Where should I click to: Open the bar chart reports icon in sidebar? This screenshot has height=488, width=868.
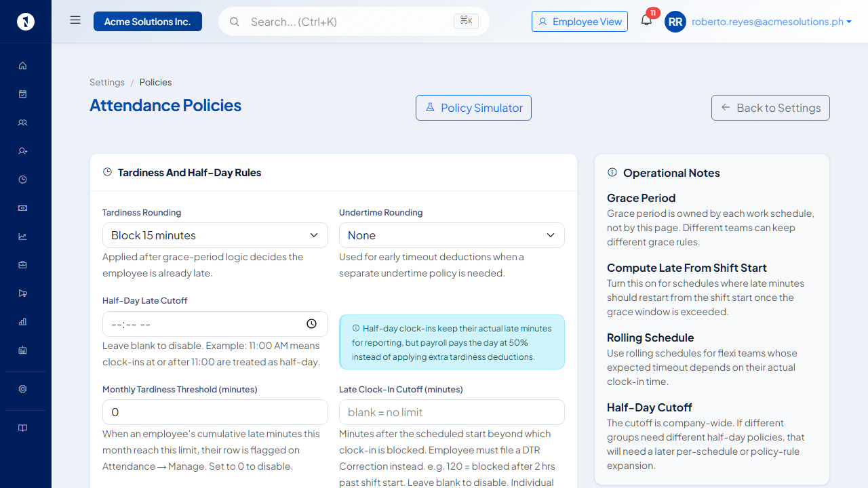point(23,322)
